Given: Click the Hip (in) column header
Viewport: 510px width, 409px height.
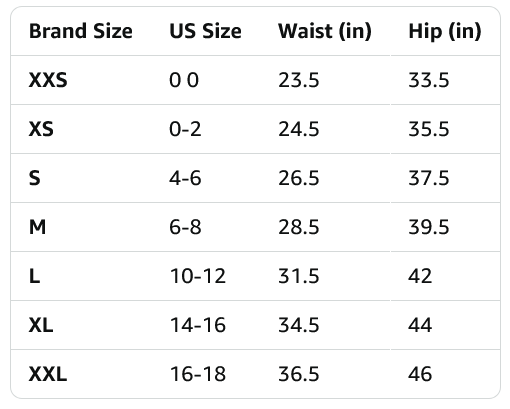Looking at the screenshot, I should coord(445,32).
